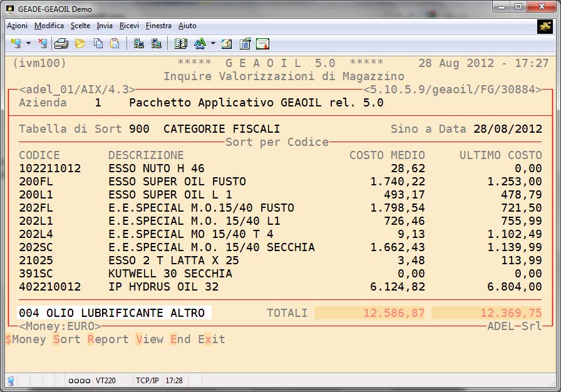Screen dimensions: 561x392
Task: Click the $Money command in terminal
Action: tap(26, 339)
